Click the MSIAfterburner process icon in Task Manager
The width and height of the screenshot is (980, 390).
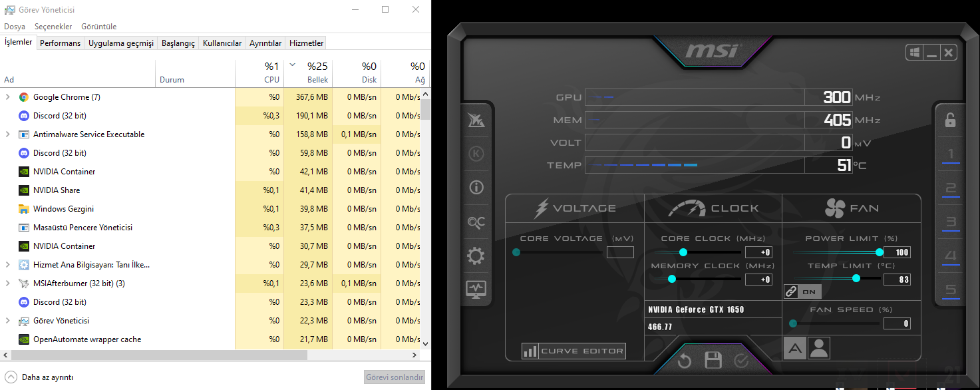[x=24, y=284]
